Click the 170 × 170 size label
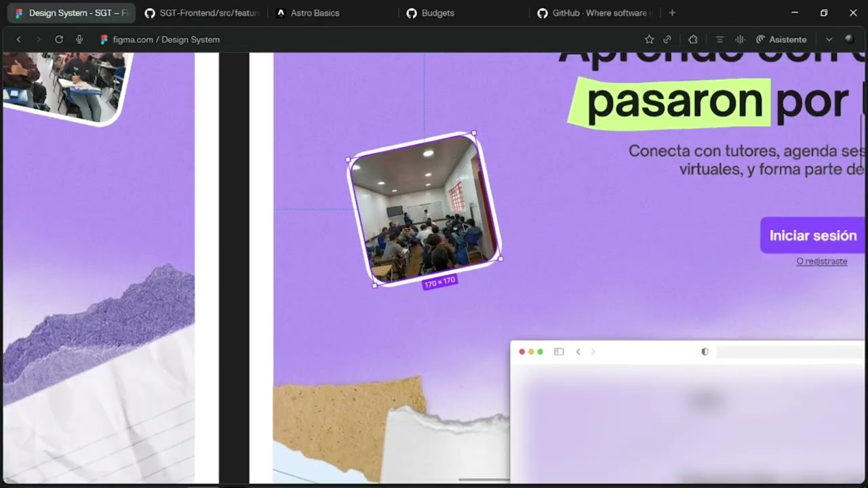 coord(440,281)
